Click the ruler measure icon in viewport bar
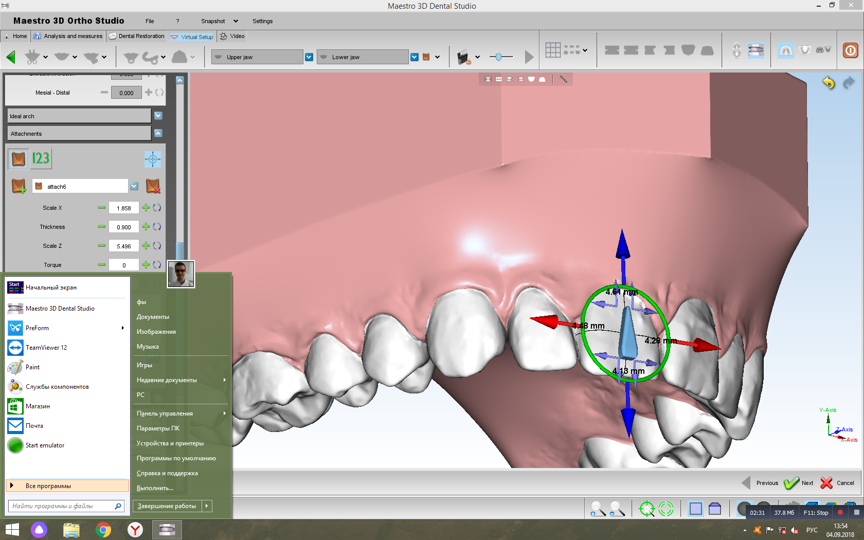The width and height of the screenshot is (864, 540). (x=563, y=79)
